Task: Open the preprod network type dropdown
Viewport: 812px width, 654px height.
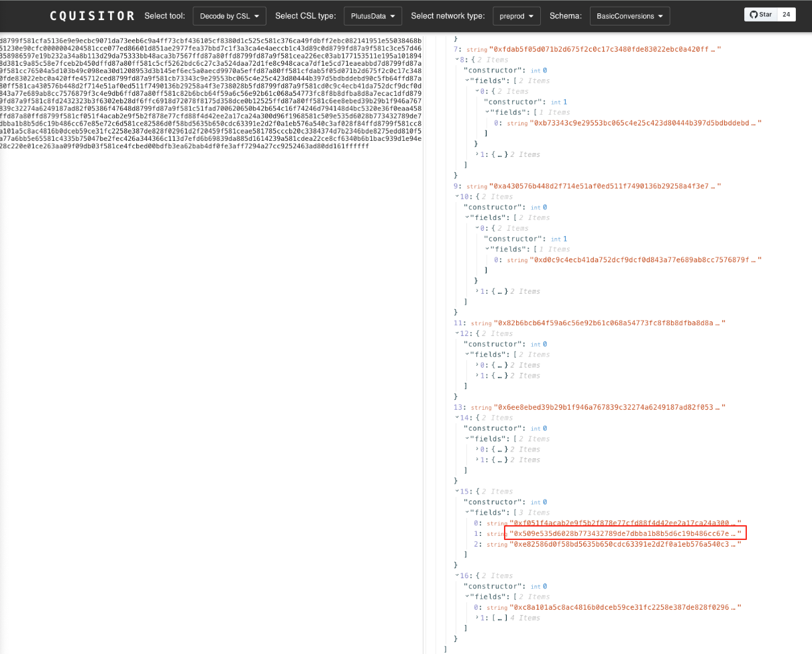Action: 516,15
